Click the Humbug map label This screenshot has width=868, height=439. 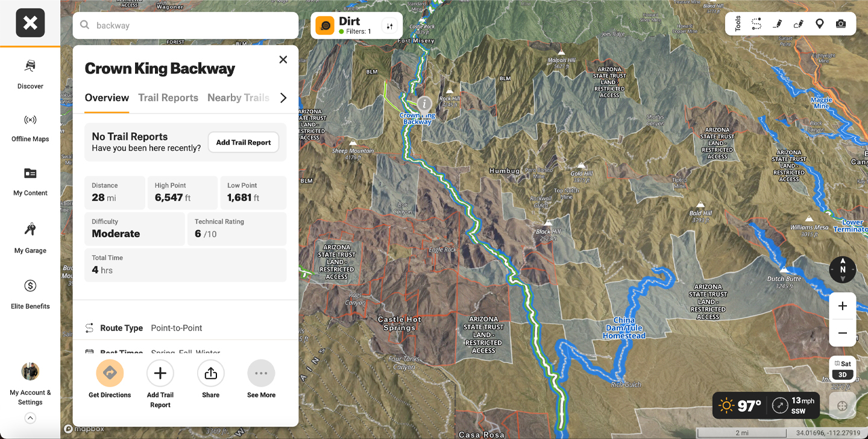(x=505, y=171)
